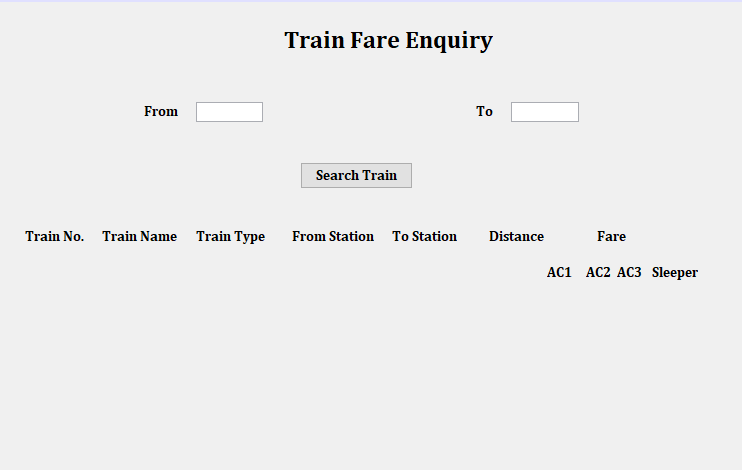Viewport: 742px width, 470px height.
Task: Select the Train No. column header
Action: pyautogui.click(x=54, y=237)
